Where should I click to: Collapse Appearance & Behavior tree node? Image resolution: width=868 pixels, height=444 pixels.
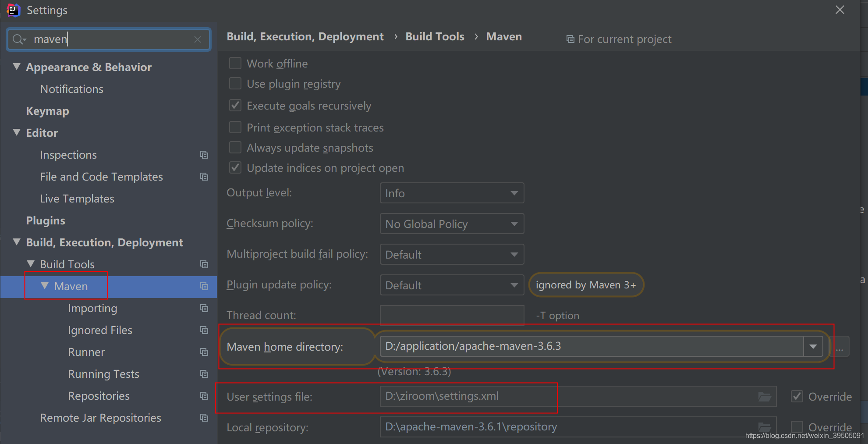pos(17,67)
